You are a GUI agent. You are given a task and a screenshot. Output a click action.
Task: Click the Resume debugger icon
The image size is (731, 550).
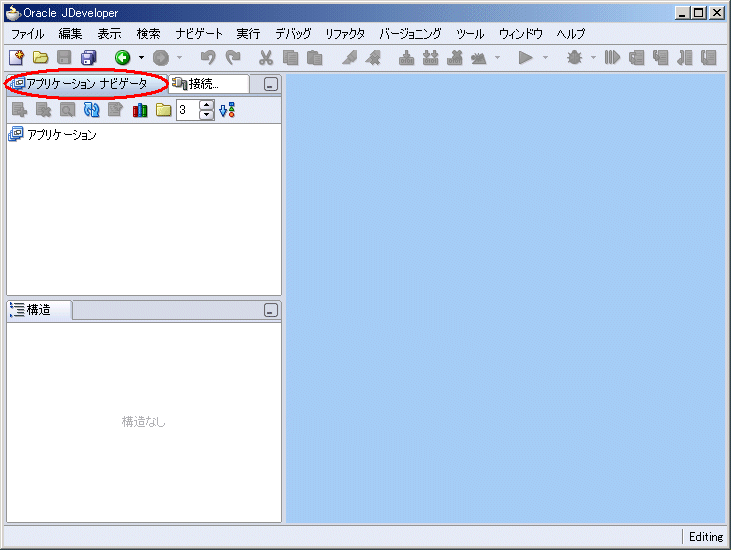[612, 58]
